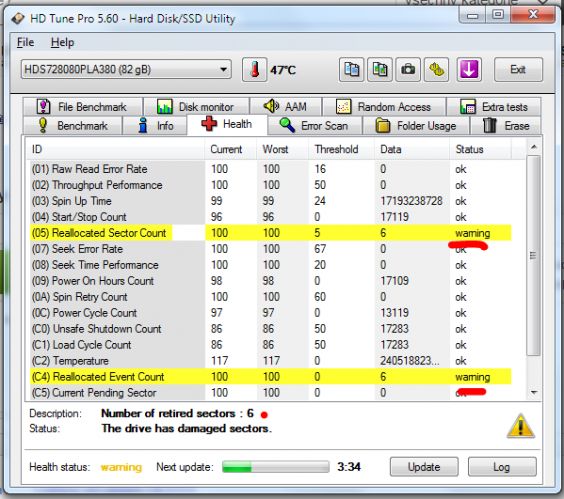The width and height of the screenshot is (564, 499).
Task: Close the HD Tune Pro window
Action: click(x=533, y=15)
